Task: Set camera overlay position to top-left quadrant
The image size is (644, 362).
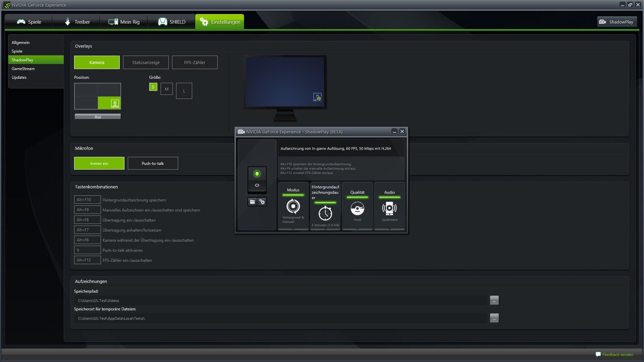Action: click(86, 90)
